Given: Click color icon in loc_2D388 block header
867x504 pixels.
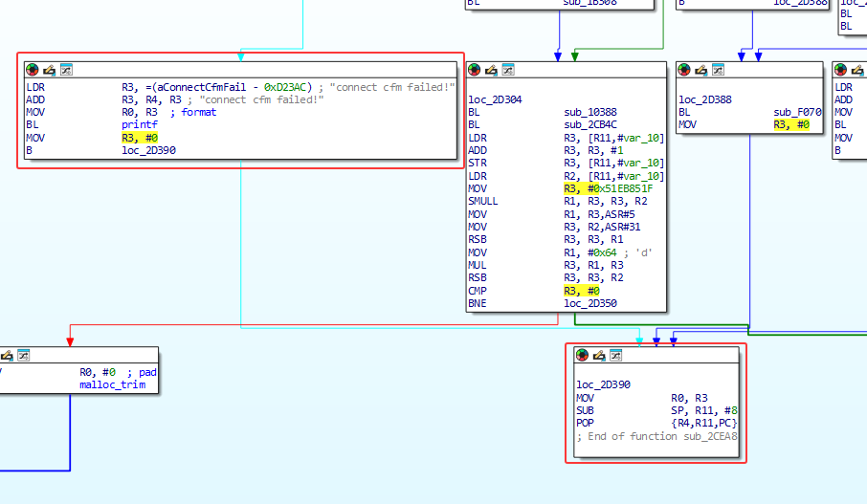Looking at the screenshot, I should coord(685,69).
